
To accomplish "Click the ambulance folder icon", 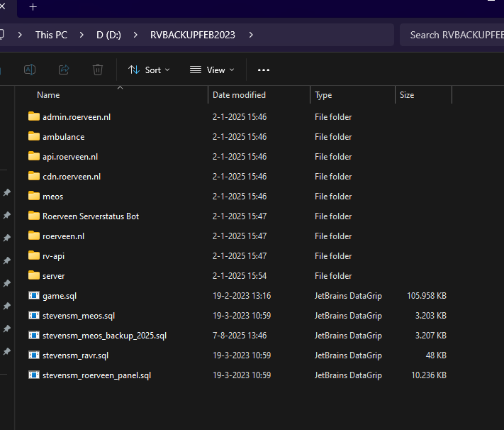I will point(34,136).
